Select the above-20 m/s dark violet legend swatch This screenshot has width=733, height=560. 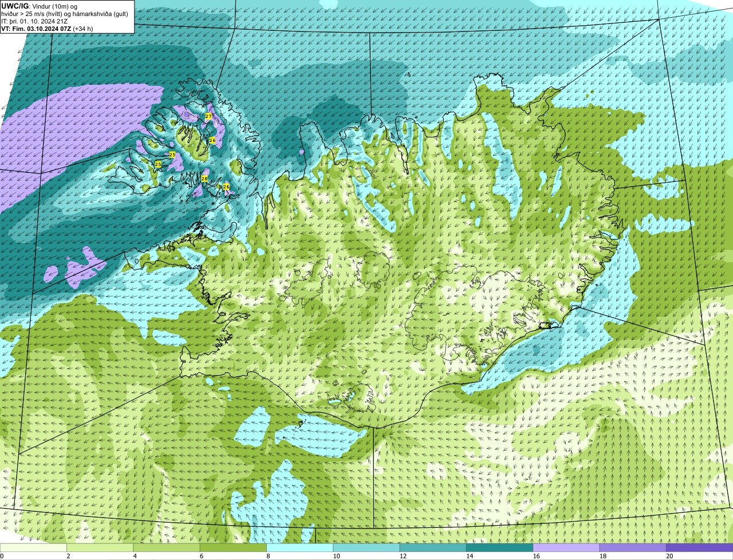pyautogui.click(x=699, y=547)
